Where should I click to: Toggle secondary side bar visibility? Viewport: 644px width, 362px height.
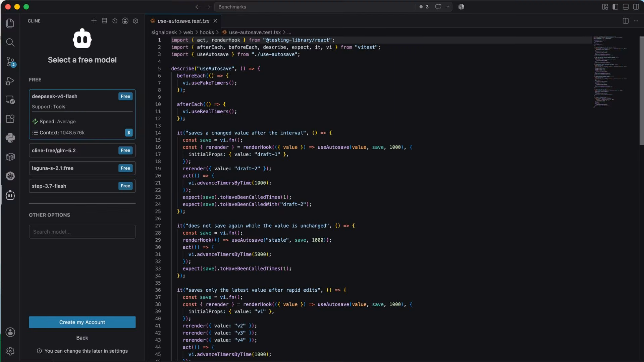636,7
